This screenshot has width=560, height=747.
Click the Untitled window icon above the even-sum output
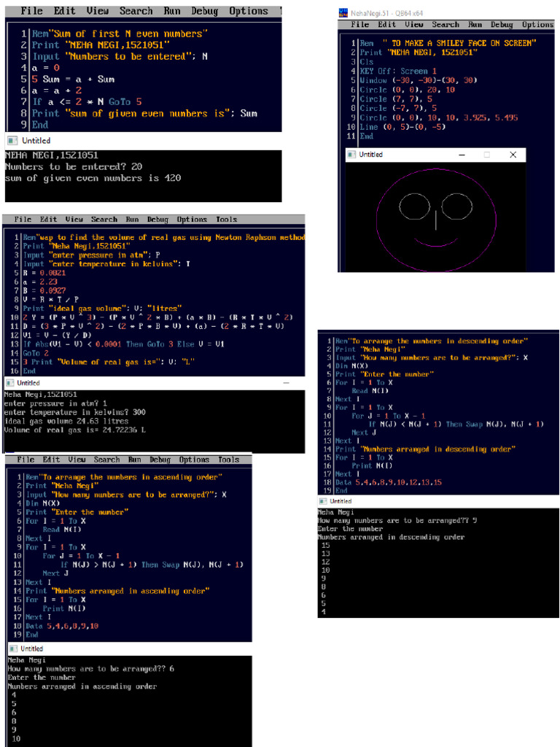13,141
